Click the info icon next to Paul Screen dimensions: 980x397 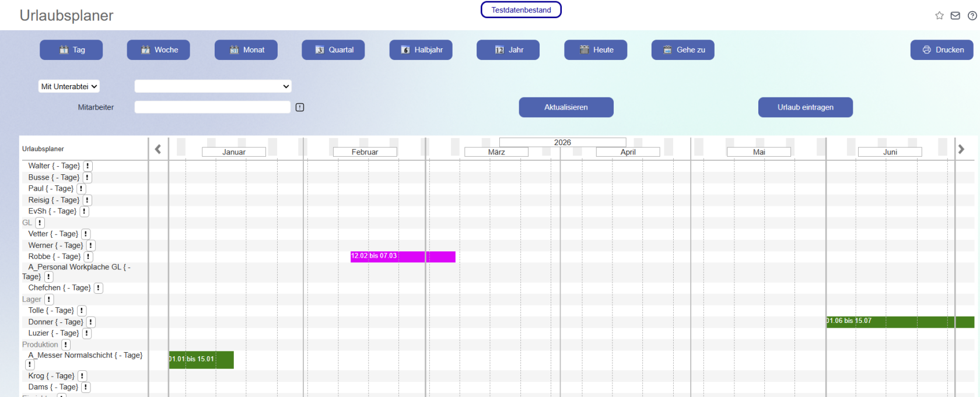[x=82, y=189]
